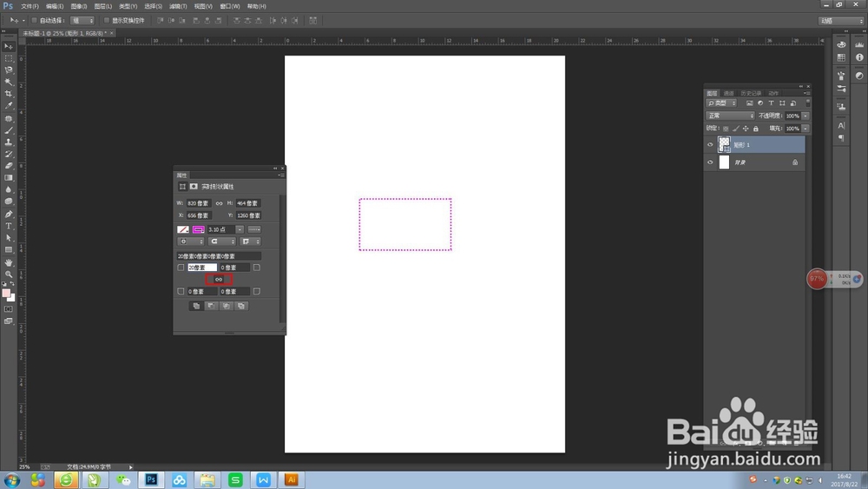Select the Zoom tool

tap(9, 274)
